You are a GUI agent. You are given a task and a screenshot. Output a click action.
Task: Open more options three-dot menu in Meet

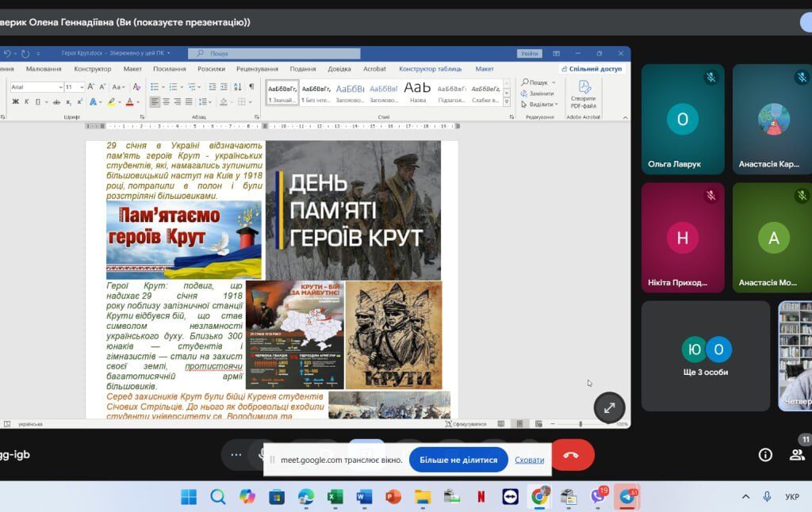coord(236,455)
